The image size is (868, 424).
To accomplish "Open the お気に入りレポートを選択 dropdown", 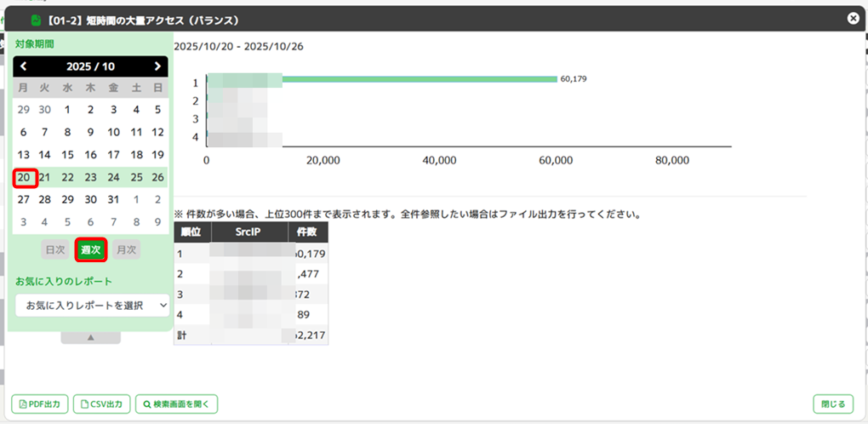I will tap(92, 305).
